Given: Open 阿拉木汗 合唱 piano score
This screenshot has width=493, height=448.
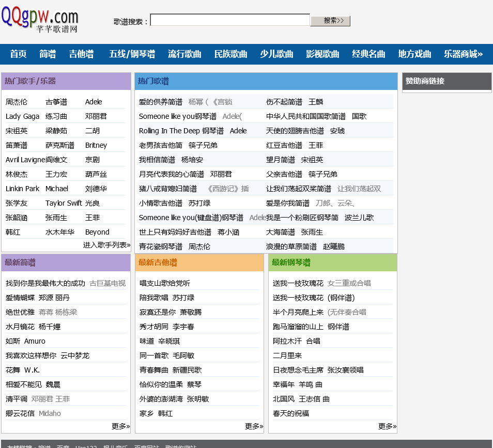Looking at the screenshot, I should 296,341.
